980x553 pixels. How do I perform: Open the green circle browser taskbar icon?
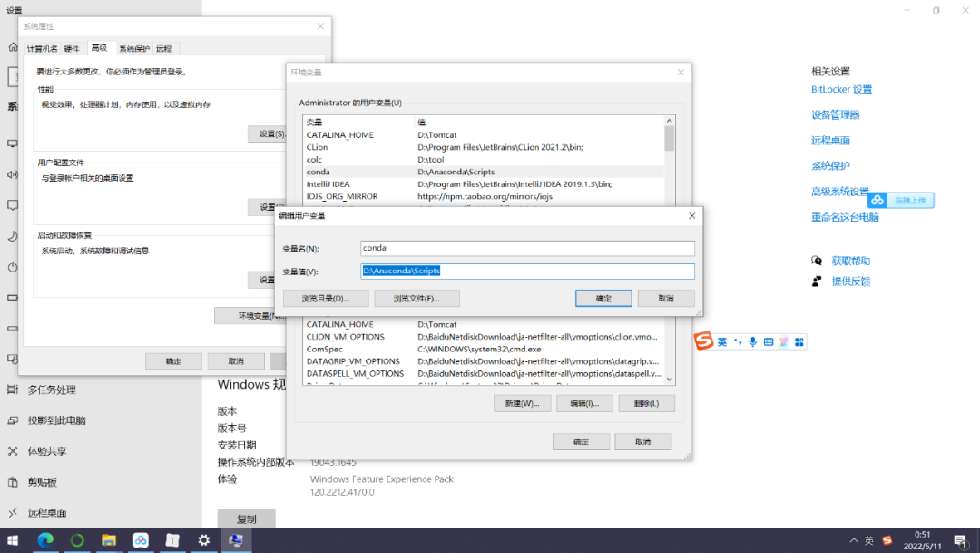[77, 540]
